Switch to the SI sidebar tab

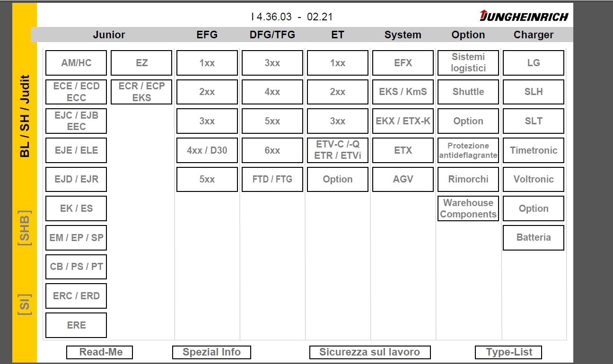(x=25, y=304)
